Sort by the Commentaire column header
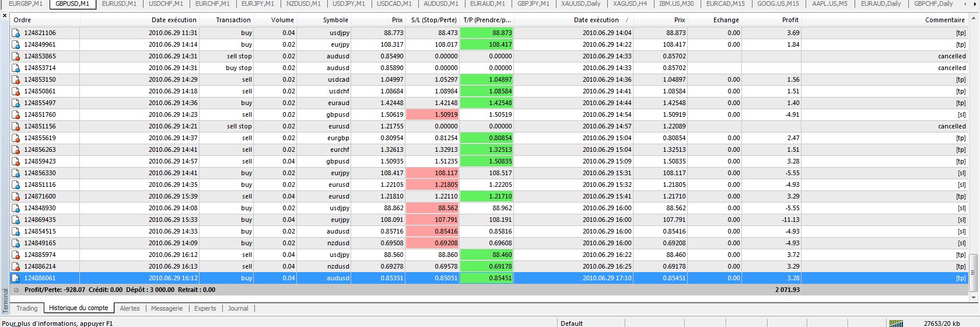 [885, 20]
